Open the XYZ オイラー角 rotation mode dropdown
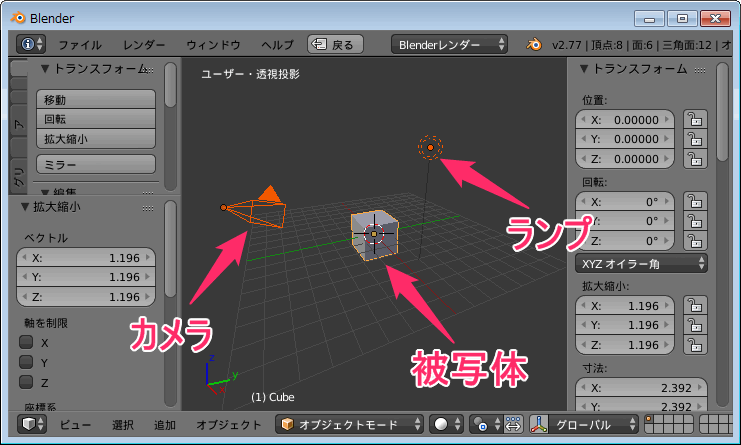This screenshot has width=741, height=445. point(641,264)
